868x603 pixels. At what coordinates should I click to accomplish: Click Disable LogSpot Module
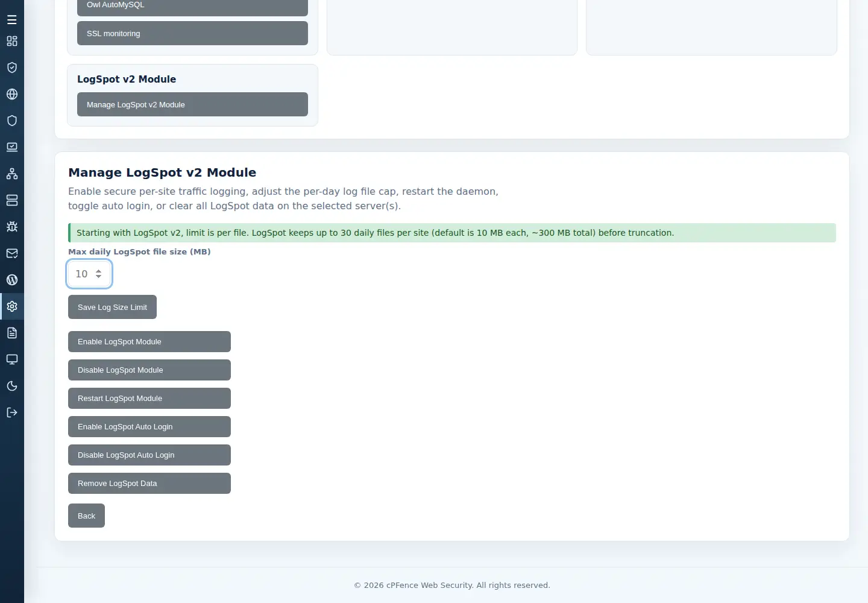coord(149,370)
